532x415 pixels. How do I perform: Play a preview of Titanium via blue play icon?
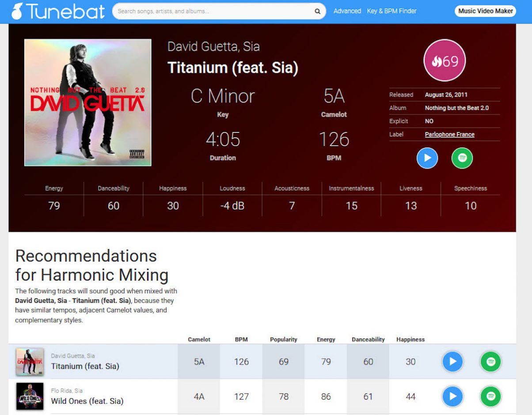(x=427, y=158)
